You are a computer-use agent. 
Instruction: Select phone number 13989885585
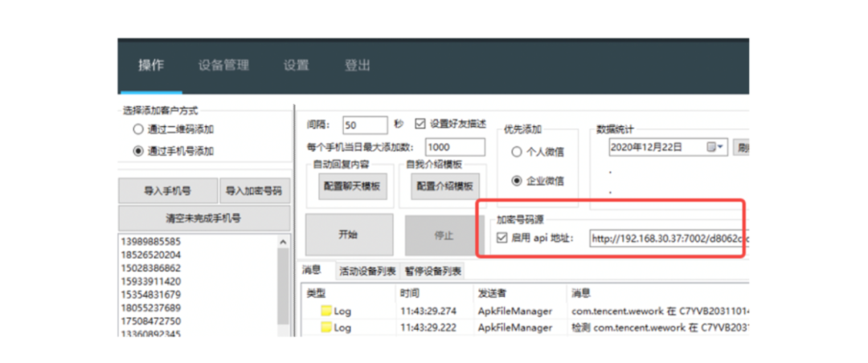click(150, 242)
